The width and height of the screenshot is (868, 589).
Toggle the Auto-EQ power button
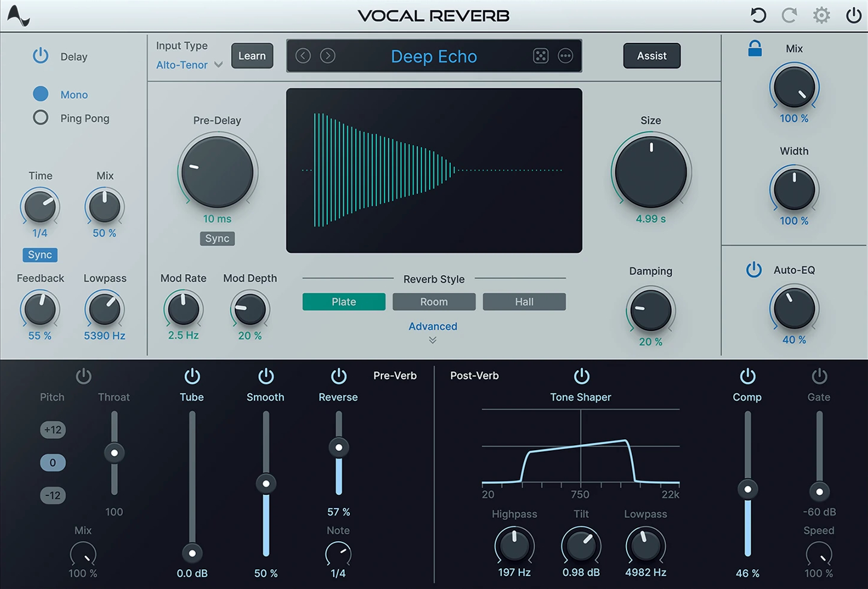(754, 269)
